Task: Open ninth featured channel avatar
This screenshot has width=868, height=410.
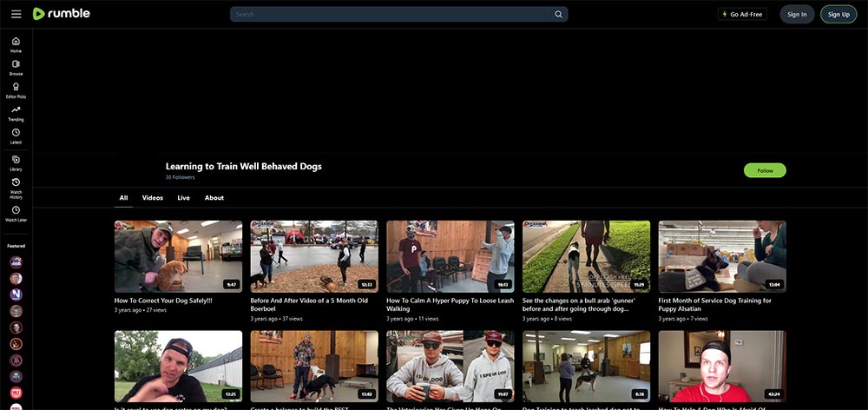Action: 16,393
